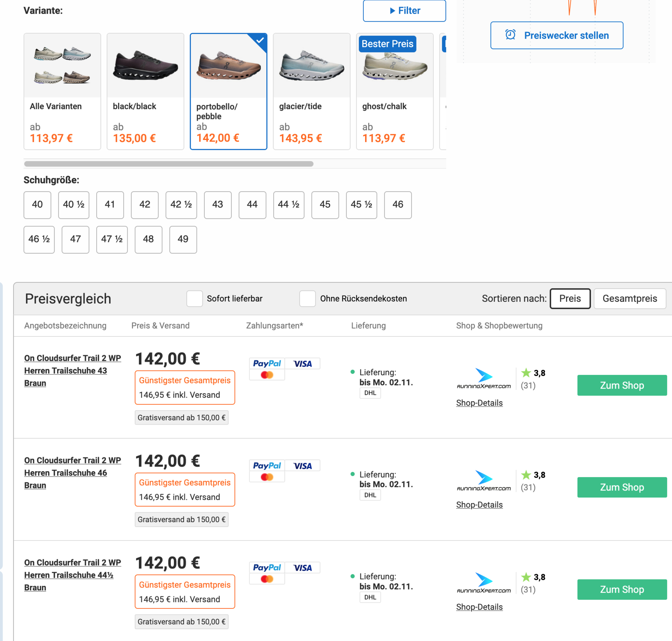Choose the ghost/chalk Bester Preis variant
Image resolution: width=672 pixels, height=641 pixels.
pyautogui.click(x=395, y=91)
